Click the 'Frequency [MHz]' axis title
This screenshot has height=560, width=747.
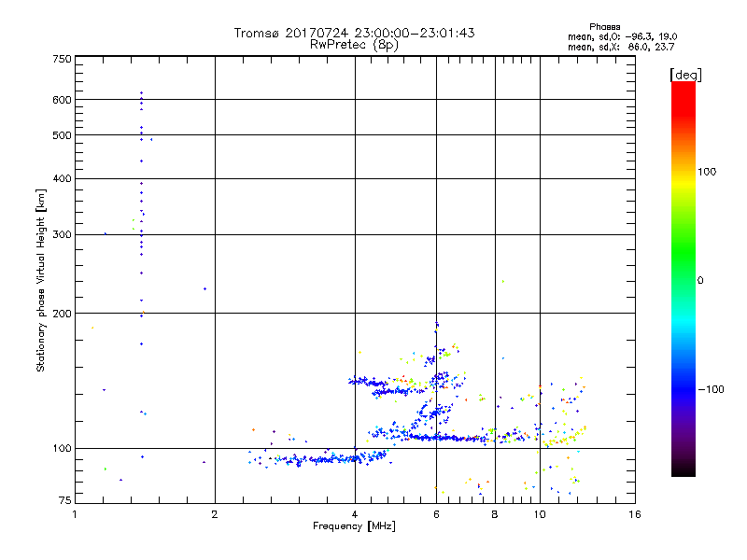coord(354,526)
